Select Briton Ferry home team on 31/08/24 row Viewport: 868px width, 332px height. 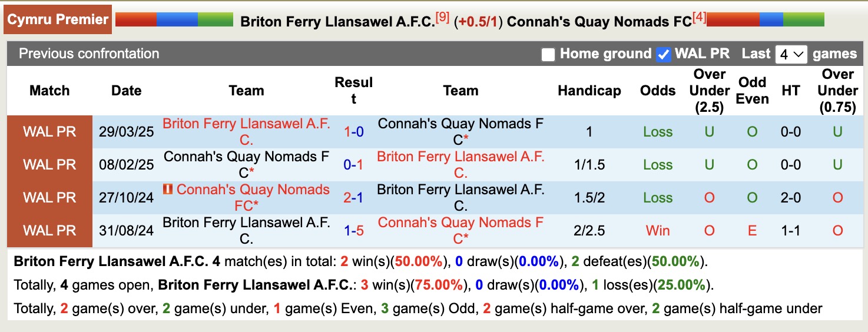[x=246, y=231]
